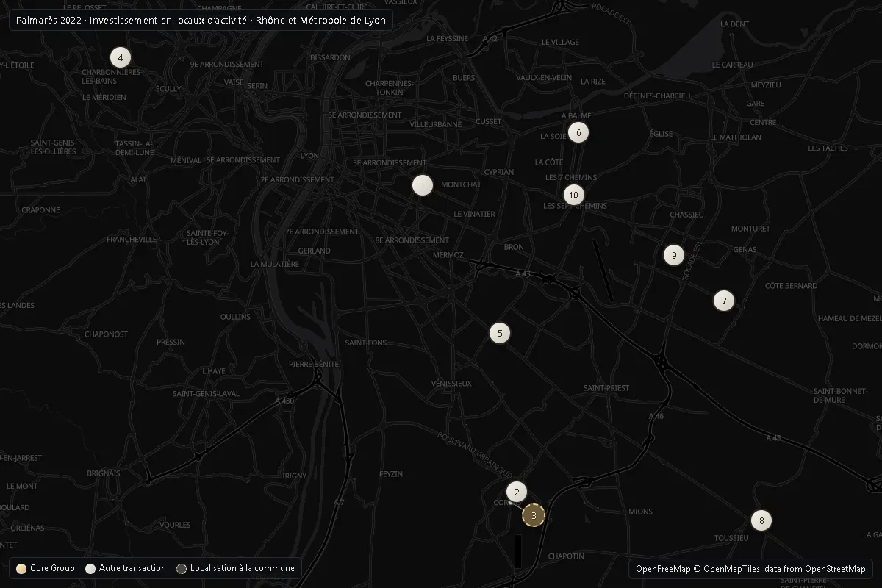Open the OpenStreetMap attribution link
Image resolution: width=882 pixels, height=588 pixels.
click(835, 569)
